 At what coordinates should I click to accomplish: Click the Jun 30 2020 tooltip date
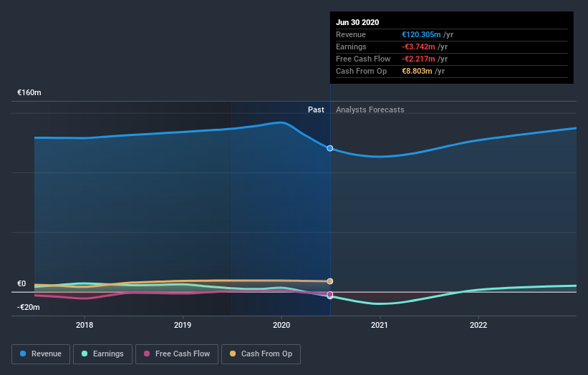coord(357,22)
